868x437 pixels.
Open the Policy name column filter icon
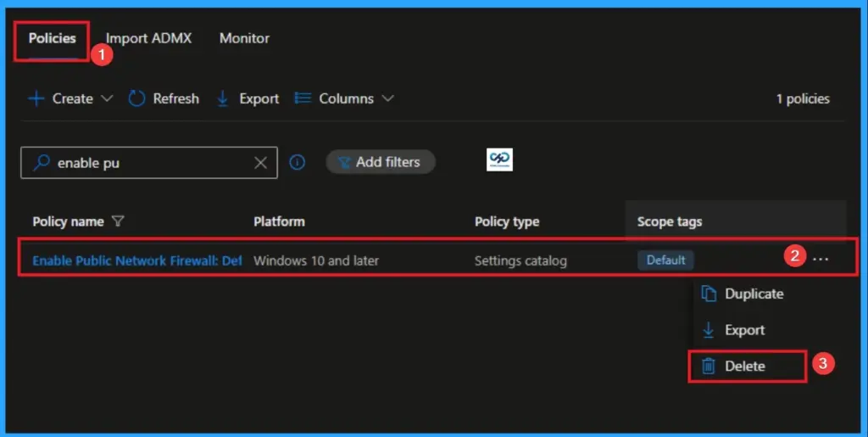coord(118,221)
